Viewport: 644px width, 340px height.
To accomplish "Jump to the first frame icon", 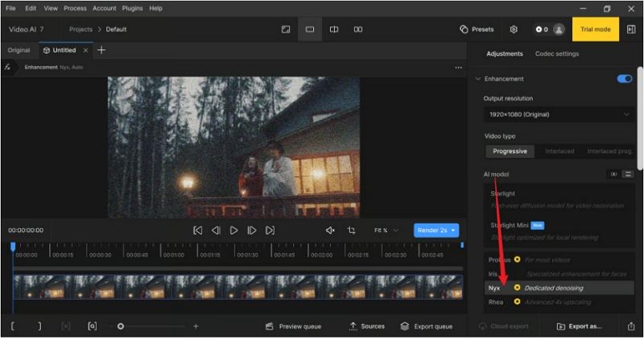I will click(198, 230).
